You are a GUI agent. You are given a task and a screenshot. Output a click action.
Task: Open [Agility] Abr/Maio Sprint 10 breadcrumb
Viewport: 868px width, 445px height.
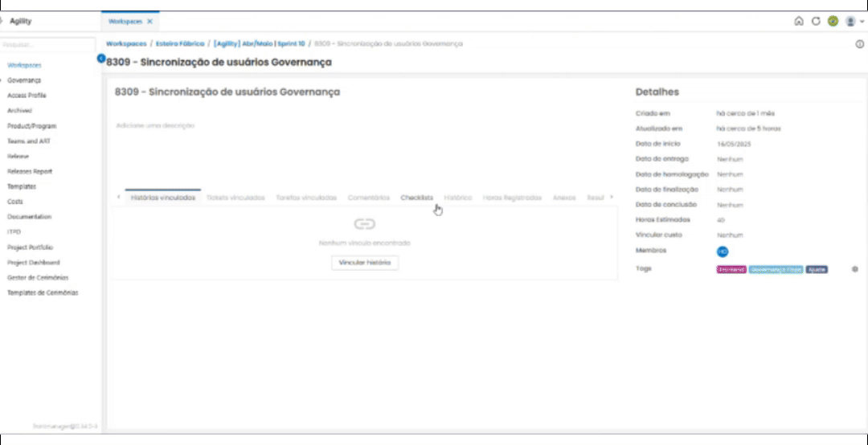click(259, 43)
